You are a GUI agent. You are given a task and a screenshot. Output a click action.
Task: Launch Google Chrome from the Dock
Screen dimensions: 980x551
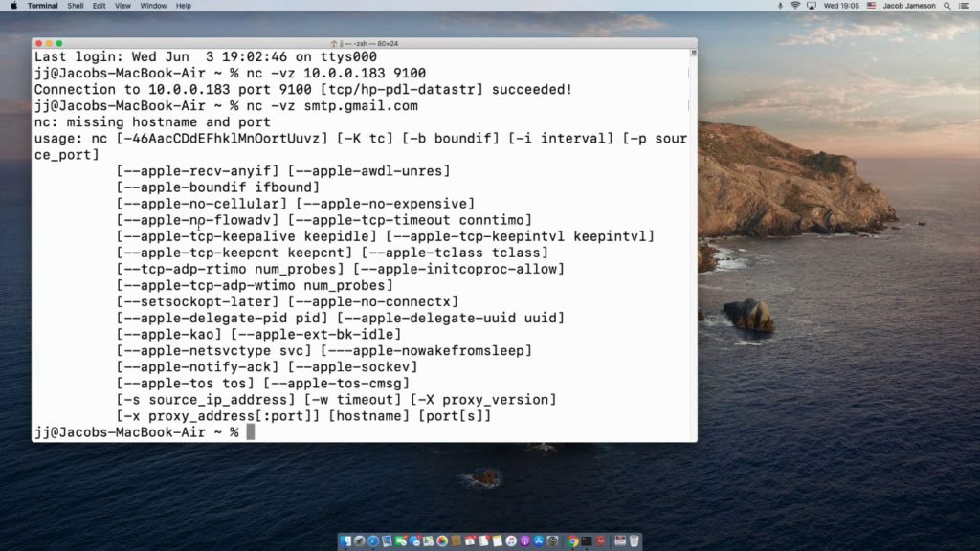(x=573, y=540)
